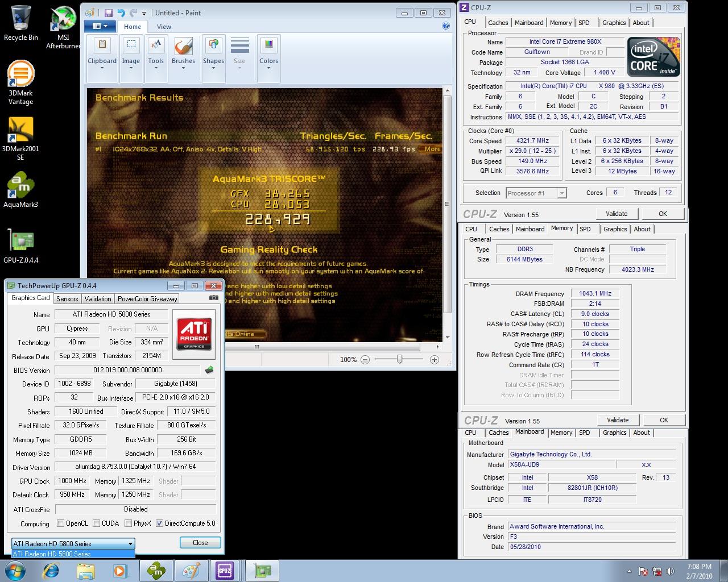Viewport: 728px width, 582px height.
Task: Click the dropdown arrow of GPU-Z's graphics card selector
Action: [130, 543]
